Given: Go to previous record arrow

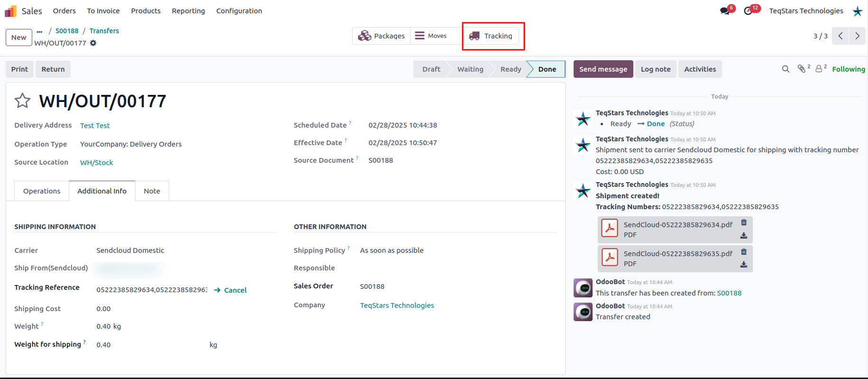Looking at the screenshot, I should click(841, 36).
